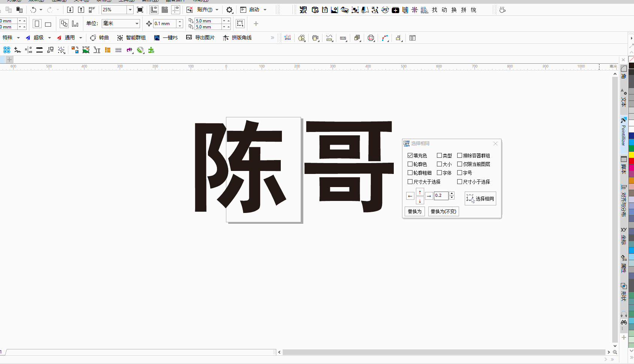634x364 pixels.
Task: Pick the red swatch in color palette
Action: click(x=631, y=160)
